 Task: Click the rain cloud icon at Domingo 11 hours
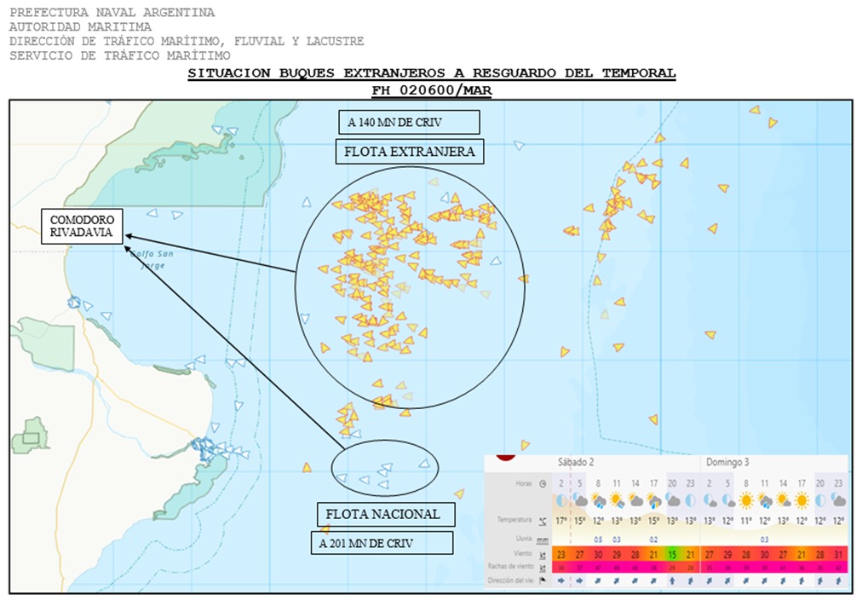(765, 500)
